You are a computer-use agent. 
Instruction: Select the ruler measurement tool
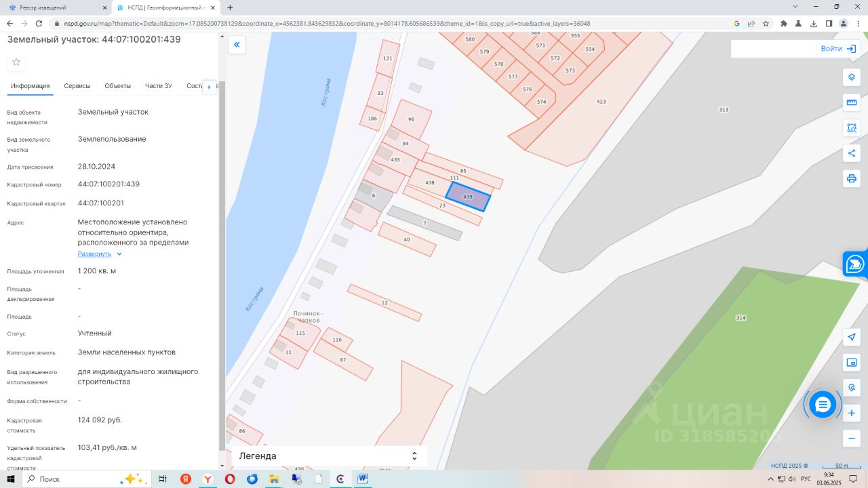[852, 102]
